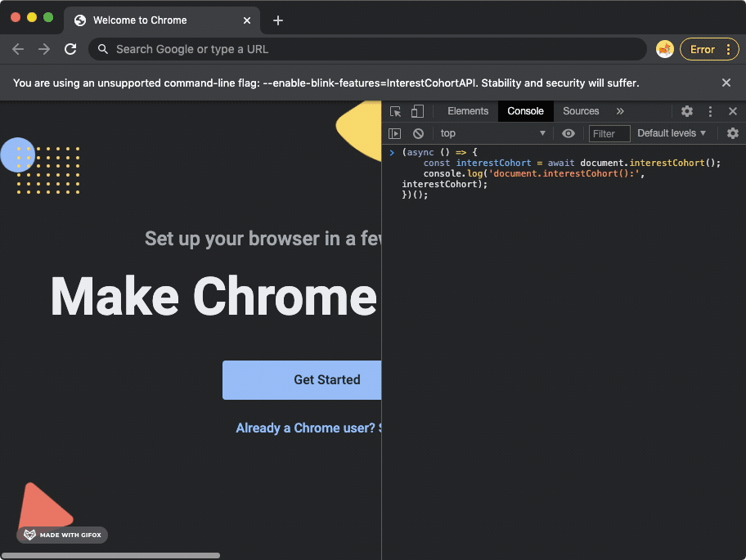The image size is (746, 560).
Task: Clear the console
Action: click(418, 133)
